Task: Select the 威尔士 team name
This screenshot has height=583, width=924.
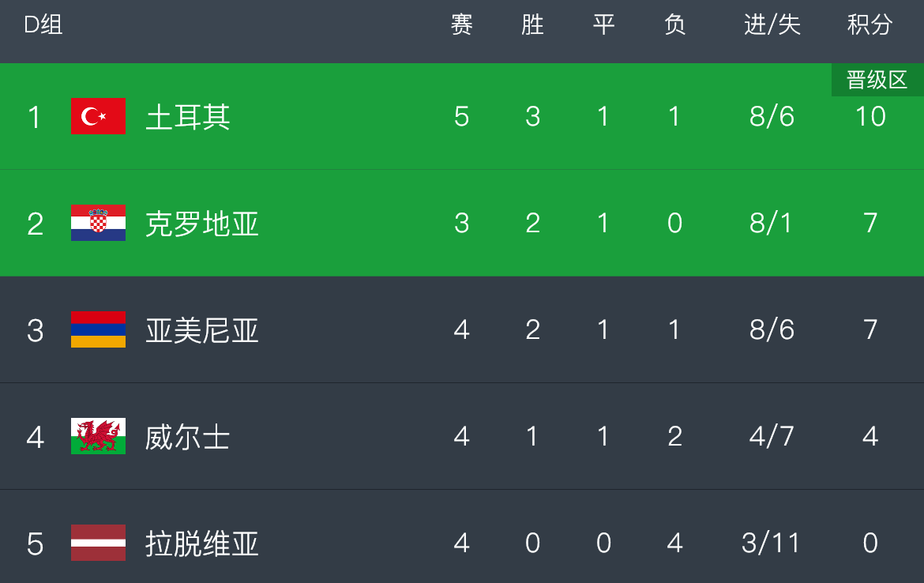Action: pos(188,437)
